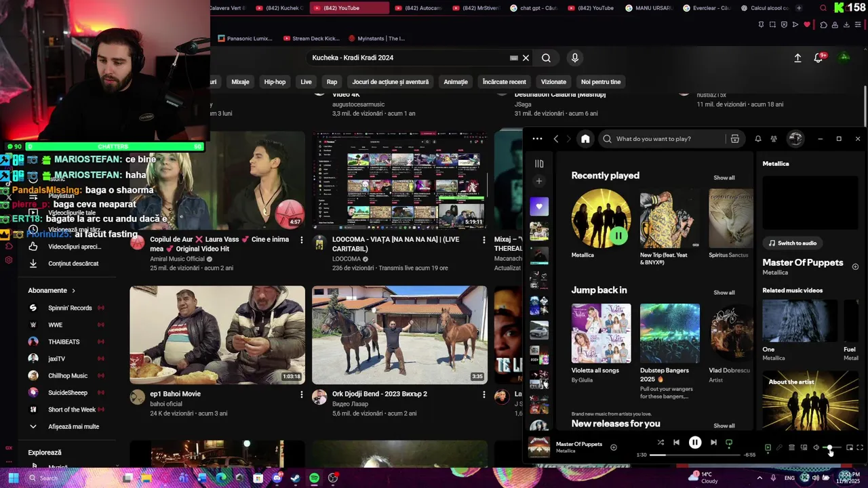Open Spotify notifications bell
The width and height of the screenshot is (868, 488).
pyautogui.click(x=758, y=139)
